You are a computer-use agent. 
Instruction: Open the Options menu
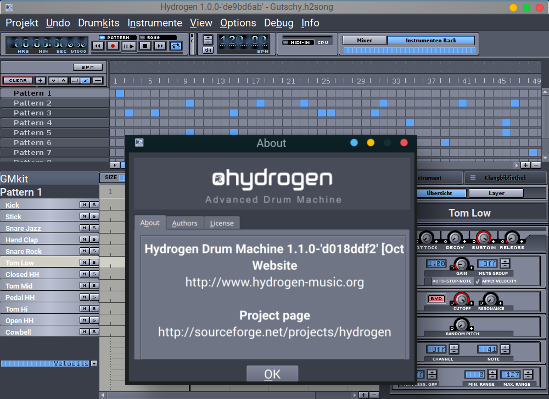tap(238, 23)
